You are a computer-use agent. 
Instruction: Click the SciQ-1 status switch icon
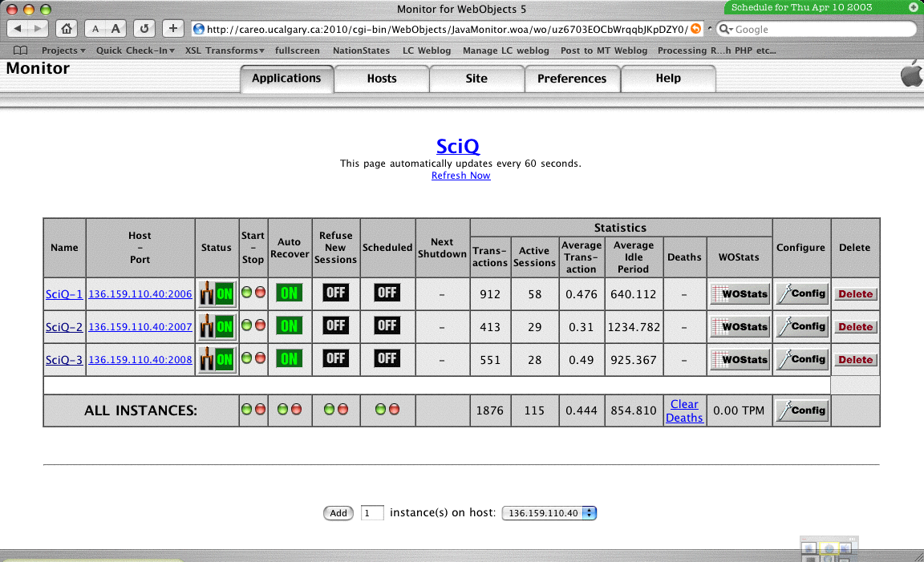point(217,293)
